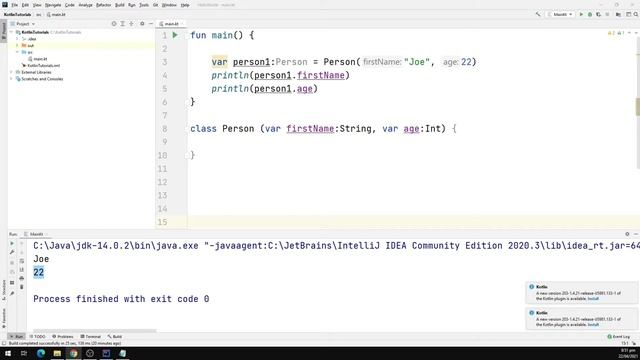Screen dimensions: 640x360
Task: Click Install link in lower Kotlin notification
Action: pyautogui.click(x=593, y=324)
